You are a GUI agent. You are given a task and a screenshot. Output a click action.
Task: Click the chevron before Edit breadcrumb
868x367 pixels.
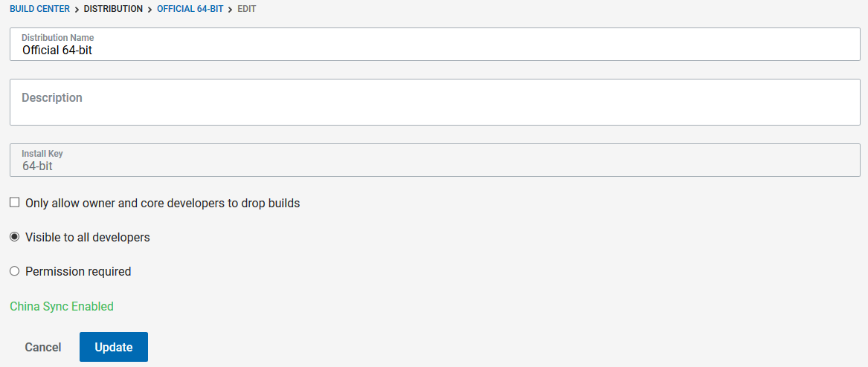click(x=231, y=10)
